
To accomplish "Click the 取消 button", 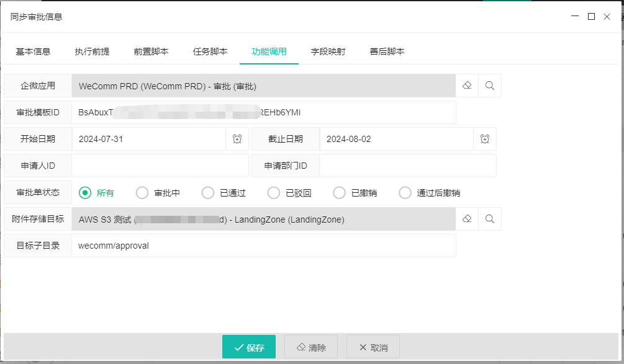I will tap(373, 347).
